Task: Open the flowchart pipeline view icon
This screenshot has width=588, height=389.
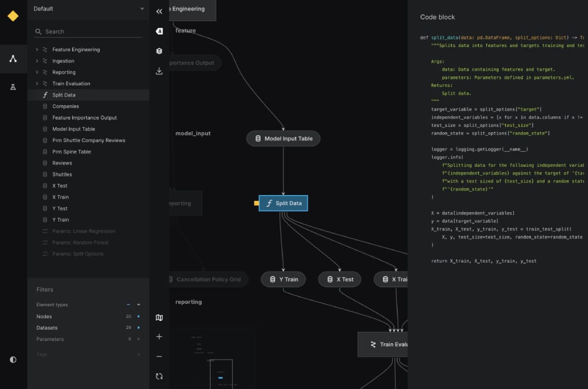Action: 13,59
